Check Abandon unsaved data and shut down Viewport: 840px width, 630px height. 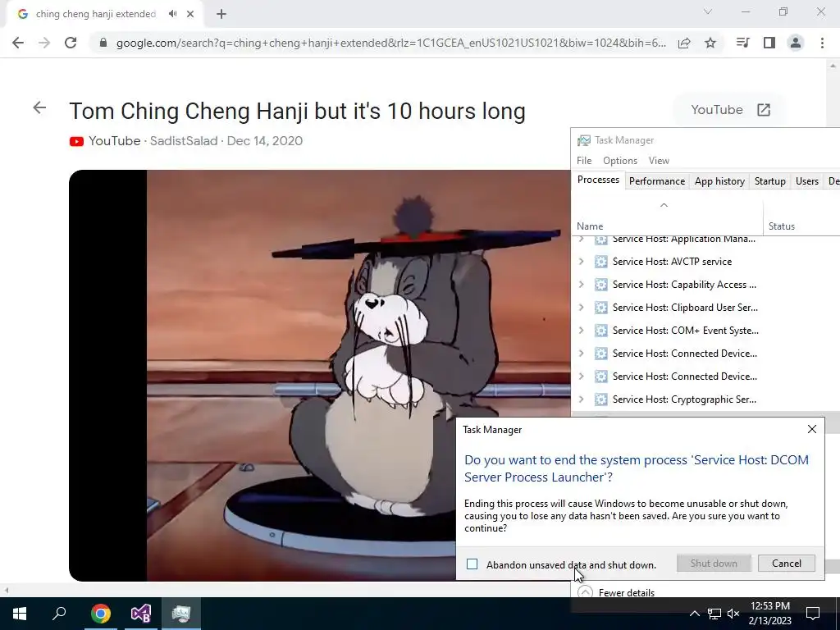[472, 564]
